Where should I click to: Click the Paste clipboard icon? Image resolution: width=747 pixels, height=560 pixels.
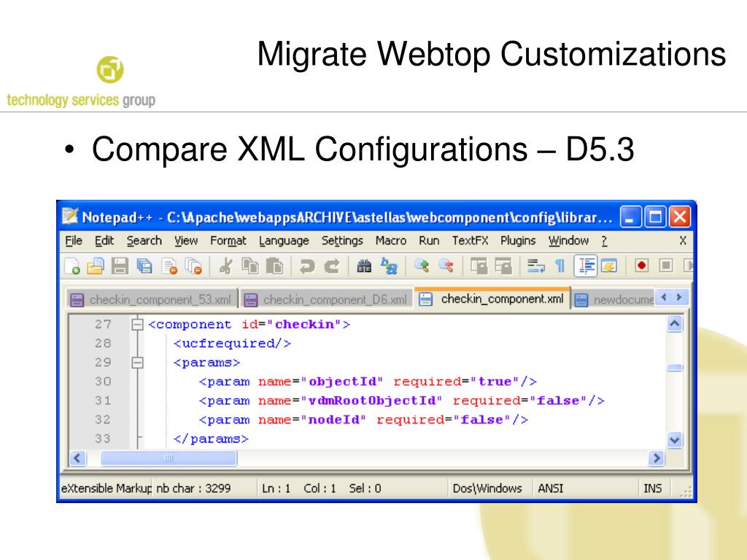pyautogui.click(x=274, y=265)
